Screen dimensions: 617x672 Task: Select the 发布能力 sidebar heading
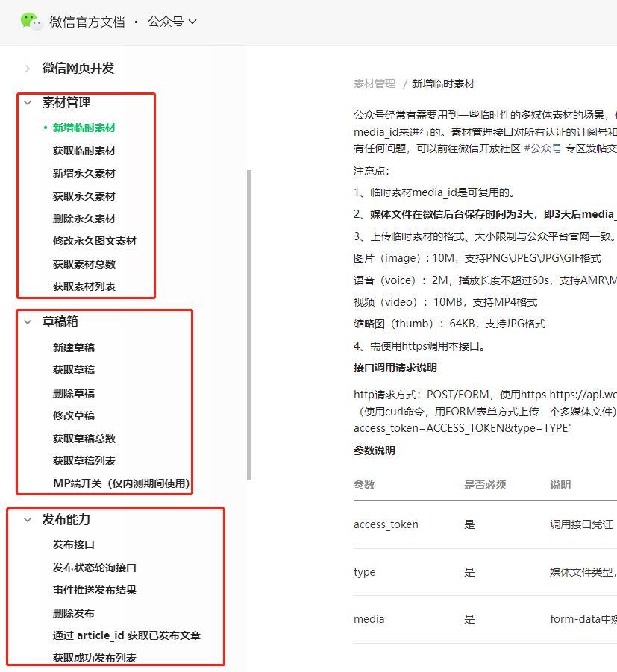[66, 519]
